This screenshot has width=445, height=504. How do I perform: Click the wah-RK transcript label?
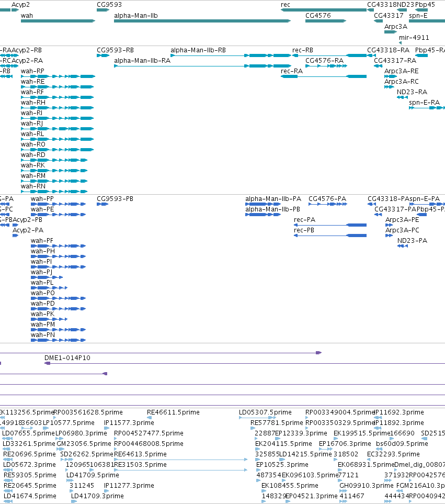(x=33, y=165)
